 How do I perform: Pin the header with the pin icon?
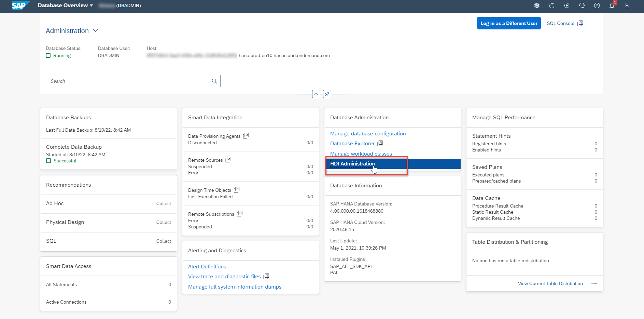tap(327, 94)
